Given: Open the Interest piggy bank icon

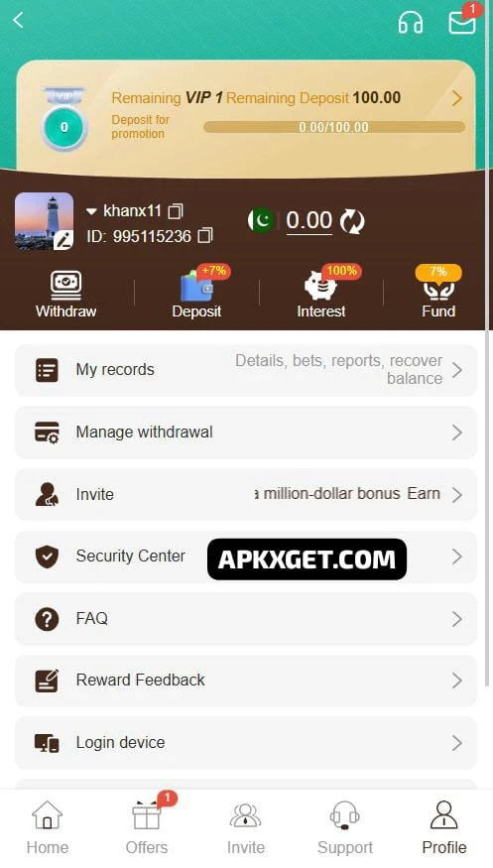Looking at the screenshot, I should pyautogui.click(x=320, y=286).
